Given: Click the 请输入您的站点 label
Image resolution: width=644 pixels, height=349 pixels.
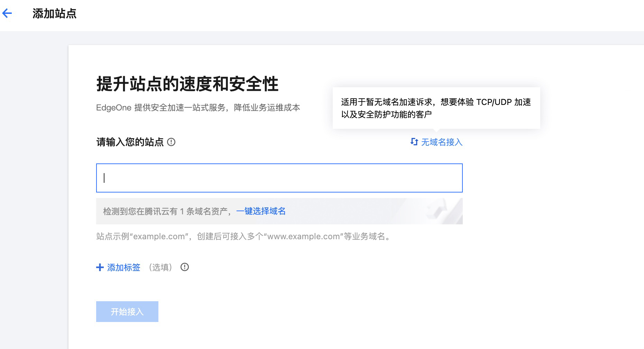Looking at the screenshot, I should click(130, 142).
